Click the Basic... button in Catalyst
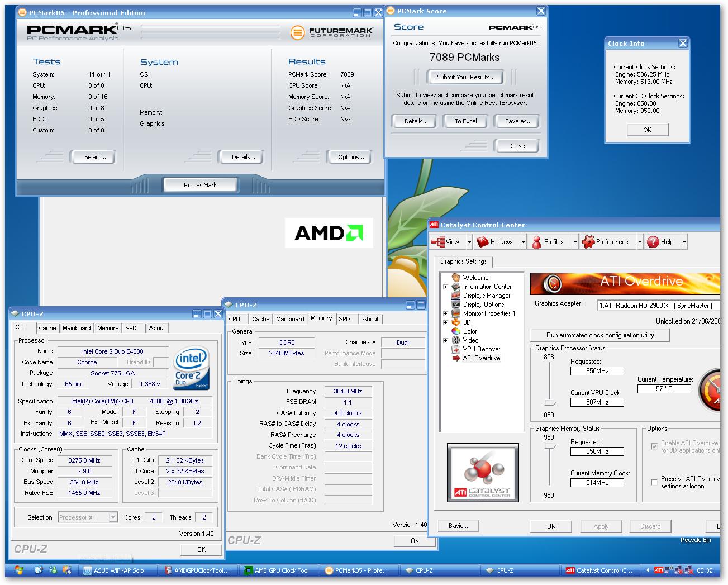This screenshot has width=728, height=585. 458,526
